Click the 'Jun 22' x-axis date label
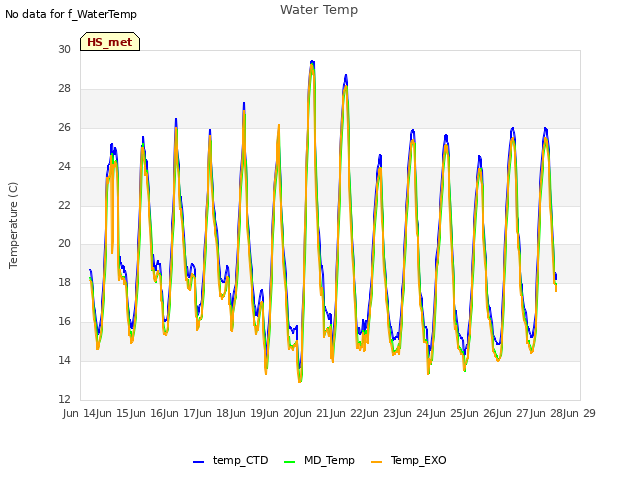Image resolution: width=640 pixels, height=480 pixels. 344,413
